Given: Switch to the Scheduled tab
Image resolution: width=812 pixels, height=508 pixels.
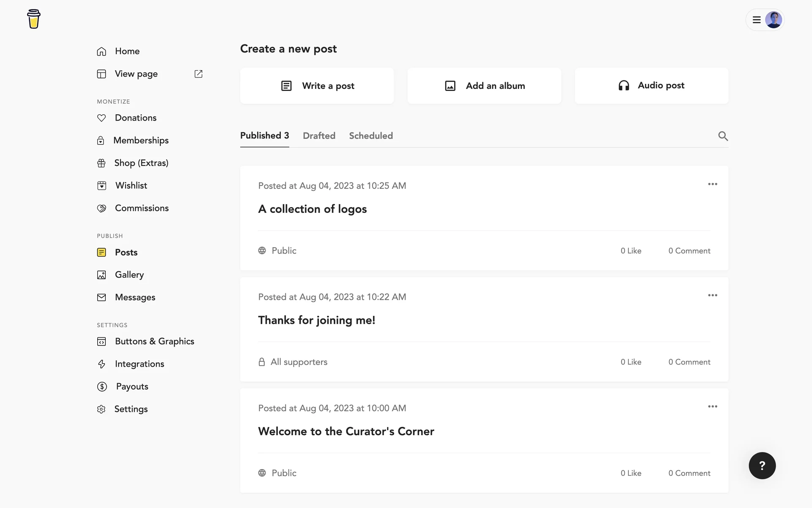Looking at the screenshot, I should coord(371,136).
